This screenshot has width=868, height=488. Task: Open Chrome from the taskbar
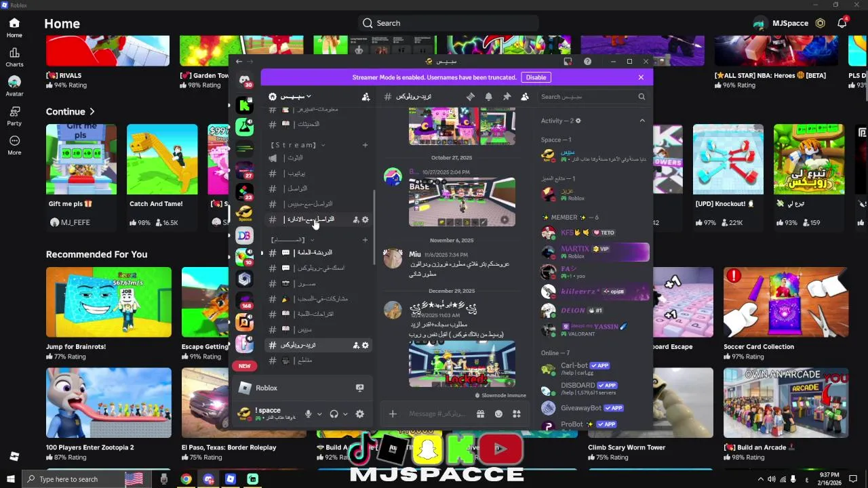[x=186, y=479]
